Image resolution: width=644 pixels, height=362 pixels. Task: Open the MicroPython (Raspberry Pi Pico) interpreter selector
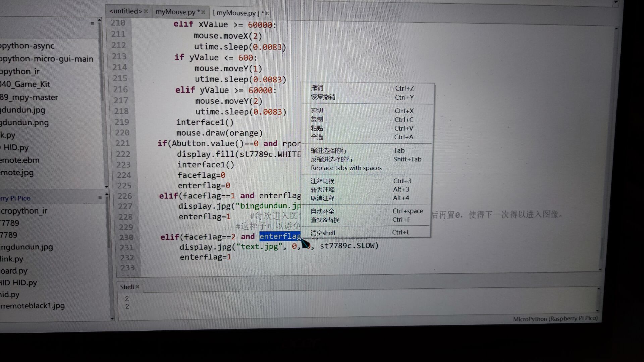[555, 319]
